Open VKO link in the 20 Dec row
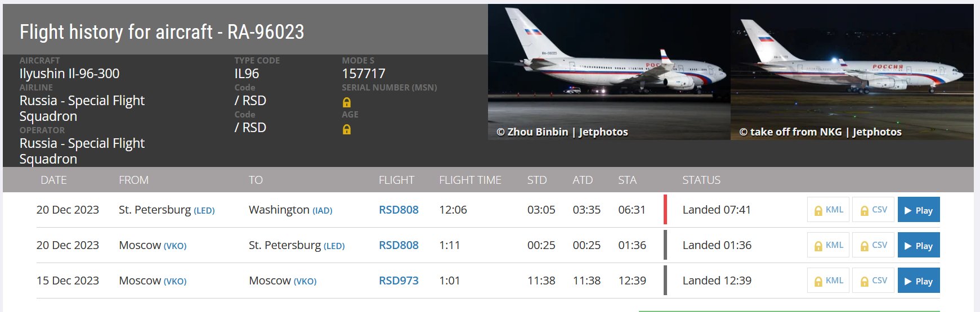The image size is (980, 312). coord(175,246)
